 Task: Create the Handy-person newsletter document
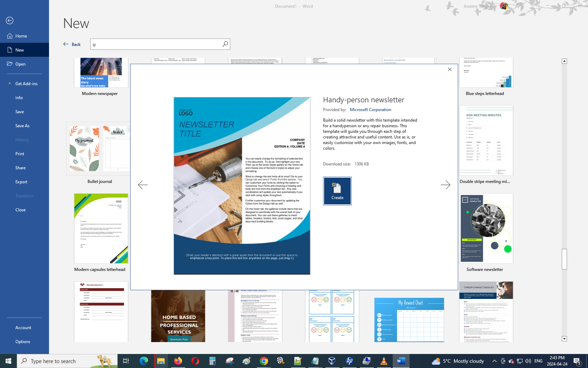click(337, 191)
